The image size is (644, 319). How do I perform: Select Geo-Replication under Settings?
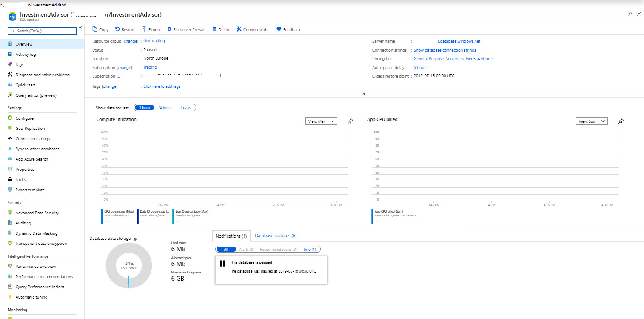point(30,128)
